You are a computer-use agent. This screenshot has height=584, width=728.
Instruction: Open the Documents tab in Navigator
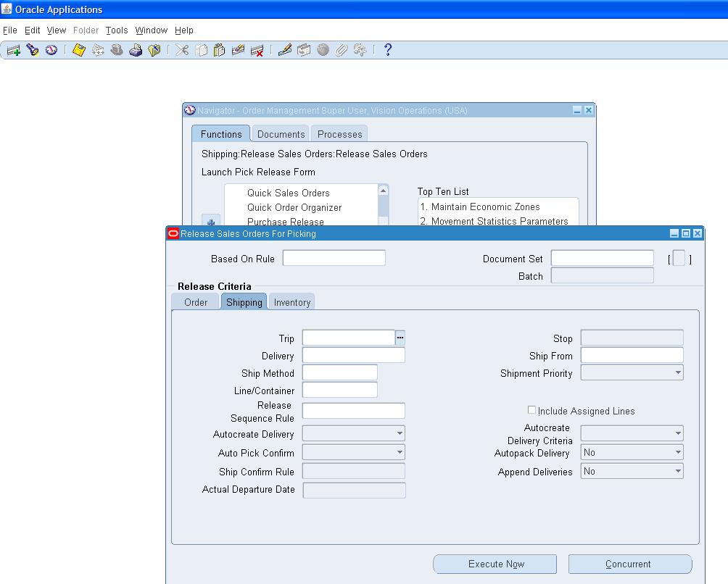(x=281, y=134)
